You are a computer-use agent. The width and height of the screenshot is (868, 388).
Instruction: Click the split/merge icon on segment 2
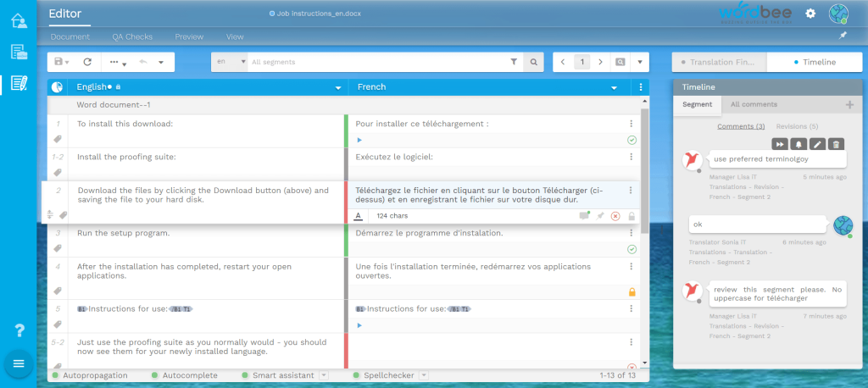[50, 215]
